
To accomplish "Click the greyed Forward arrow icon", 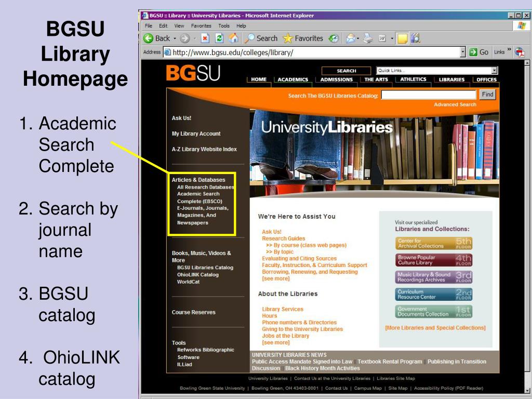I will tap(184, 38).
